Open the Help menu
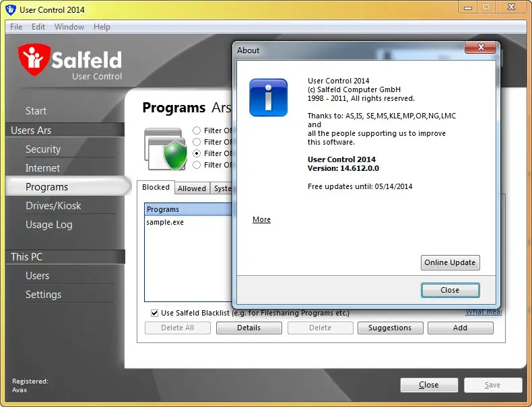Image resolution: width=532 pixels, height=407 pixels. [102, 27]
